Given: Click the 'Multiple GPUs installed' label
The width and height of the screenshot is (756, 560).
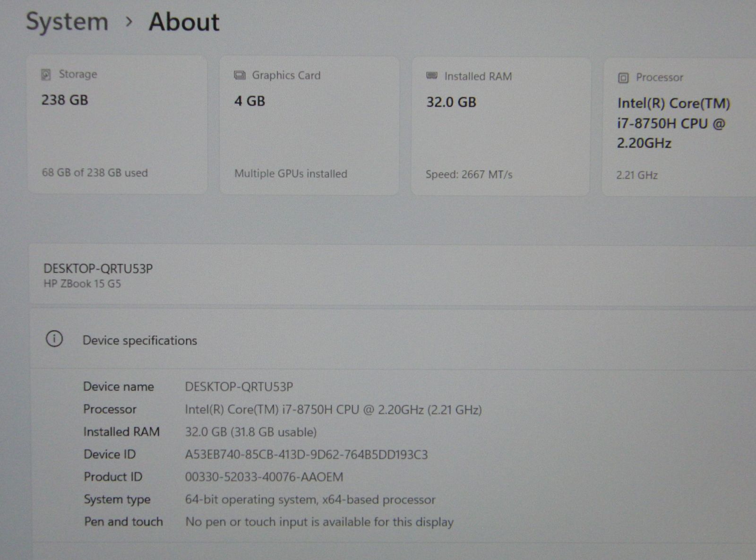Looking at the screenshot, I should tap(291, 174).
